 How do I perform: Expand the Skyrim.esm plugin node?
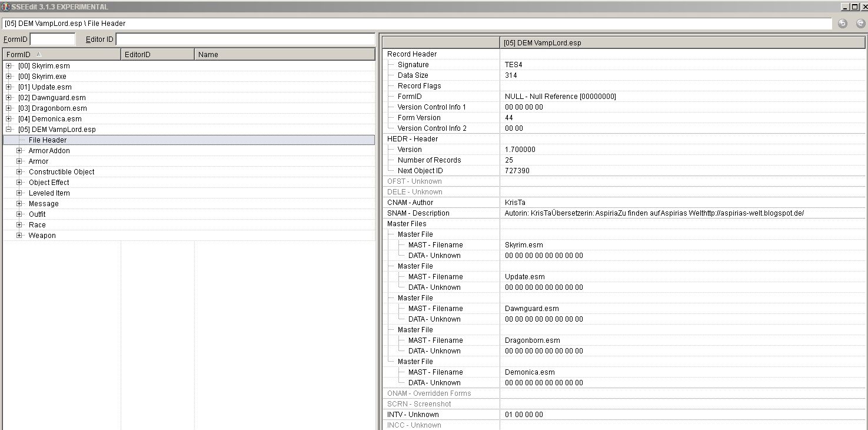pyautogui.click(x=9, y=66)
